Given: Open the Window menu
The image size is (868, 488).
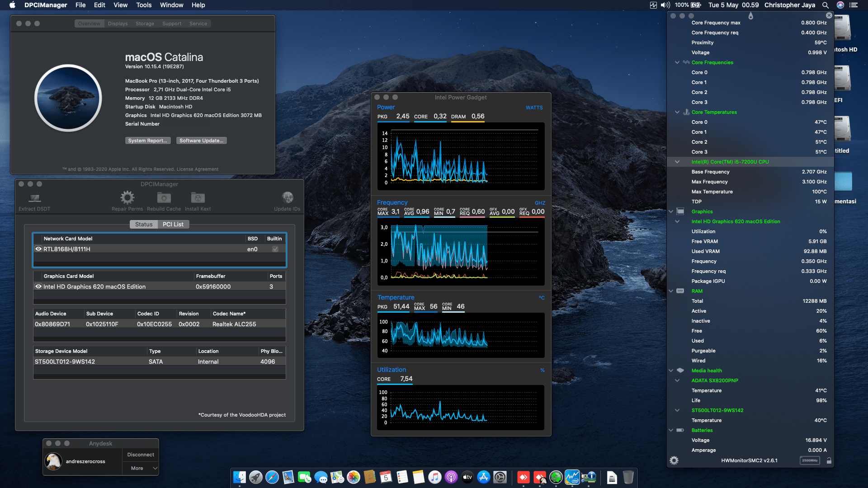Looking at the screenshot, I should point(171,5).
